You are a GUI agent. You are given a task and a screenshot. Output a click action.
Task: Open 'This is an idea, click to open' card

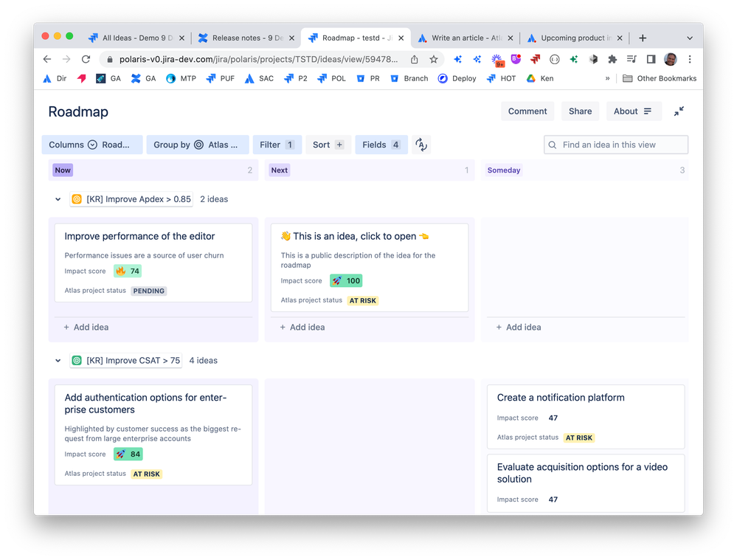[x=370, y=268]
